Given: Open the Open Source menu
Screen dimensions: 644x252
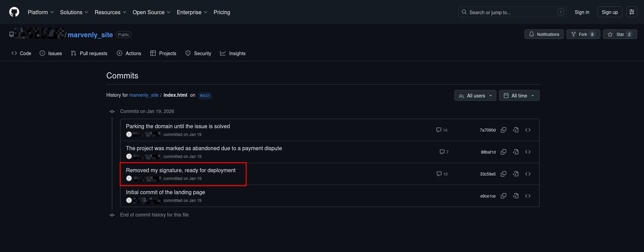Looking at the screenshot, I should tap(151, 12).
